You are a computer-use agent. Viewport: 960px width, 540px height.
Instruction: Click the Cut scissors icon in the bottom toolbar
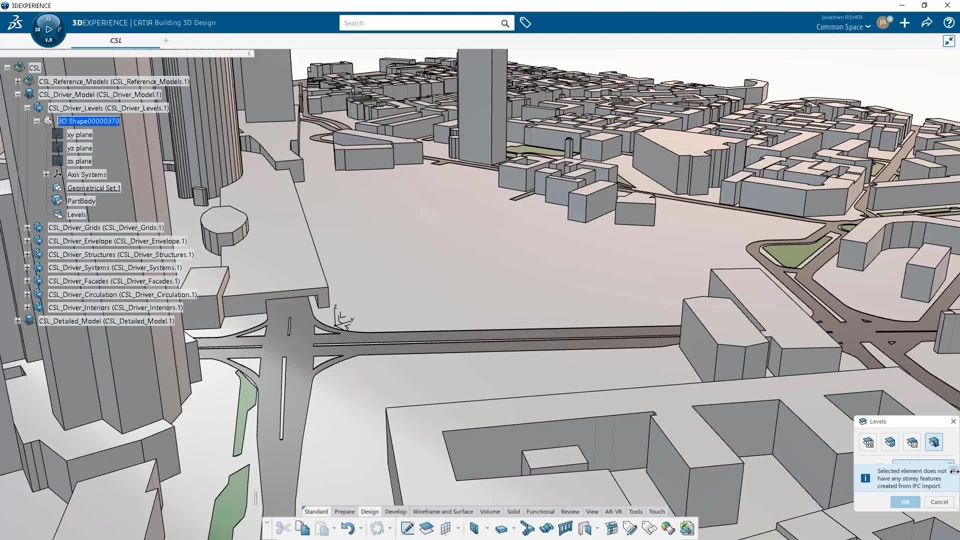point(283,528)
